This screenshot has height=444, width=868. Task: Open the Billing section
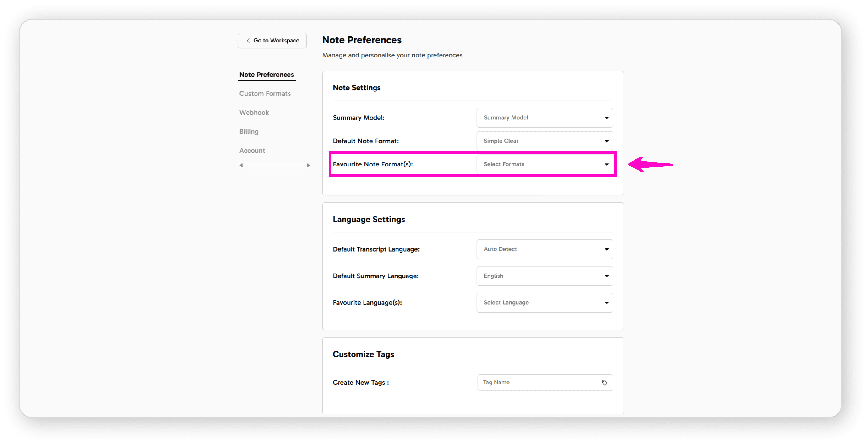(x=249, y=131)
